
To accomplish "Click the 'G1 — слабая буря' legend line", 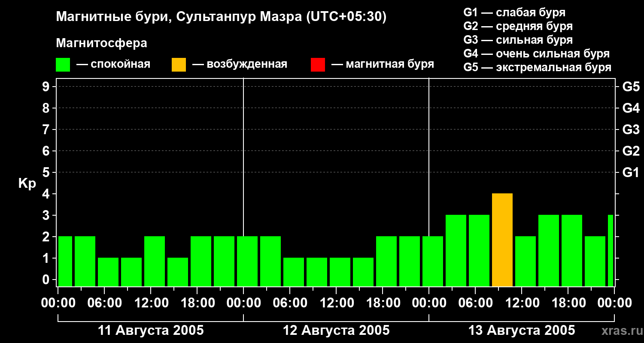I will click(x=514, y=12).
